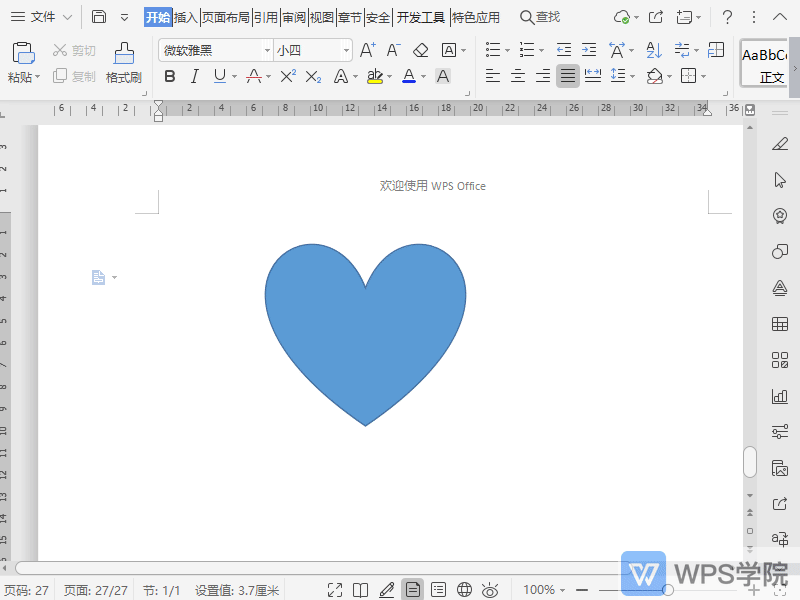Switch to full screen view in status bar

click(x=336, y=589)
